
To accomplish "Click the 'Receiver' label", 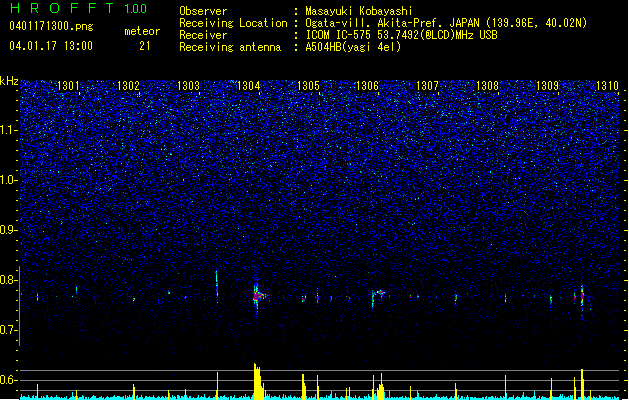I will click(203, 35).
